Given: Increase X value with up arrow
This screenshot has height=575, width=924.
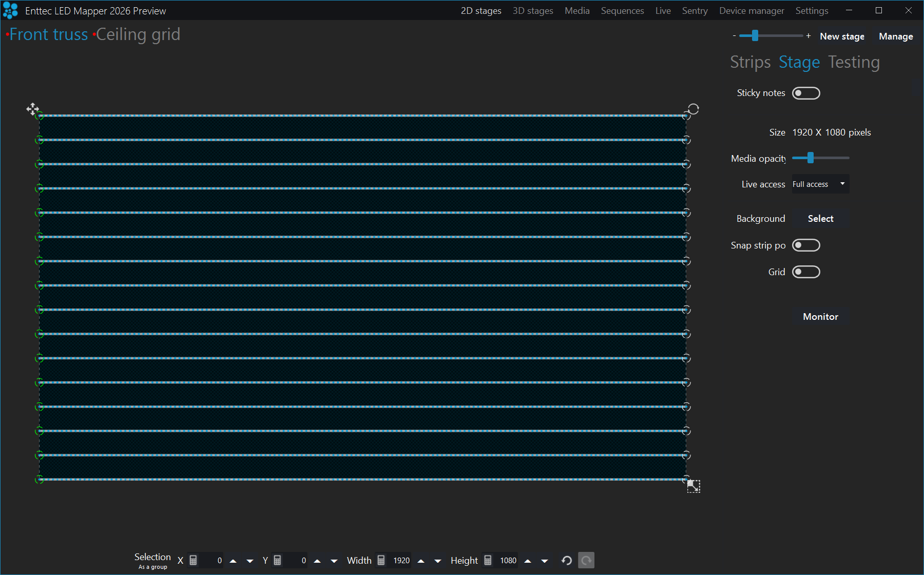Looking at the screenshot, I should tap(233, 561).
